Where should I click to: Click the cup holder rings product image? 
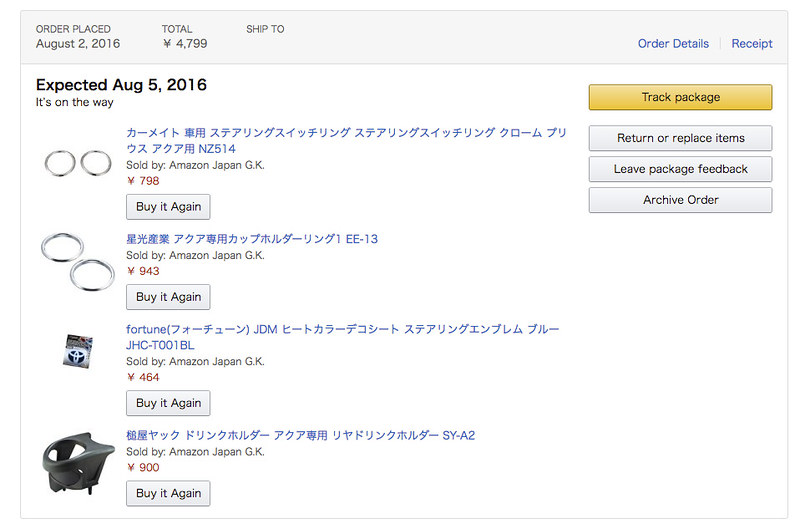[78, 259]
